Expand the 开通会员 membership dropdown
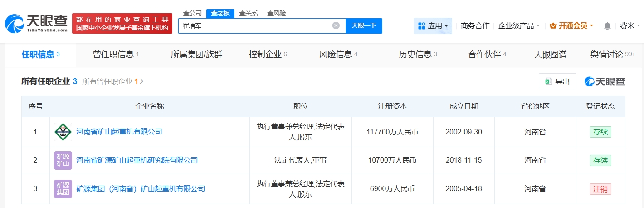This screenshot has width=644, height=208. [571, 26]
